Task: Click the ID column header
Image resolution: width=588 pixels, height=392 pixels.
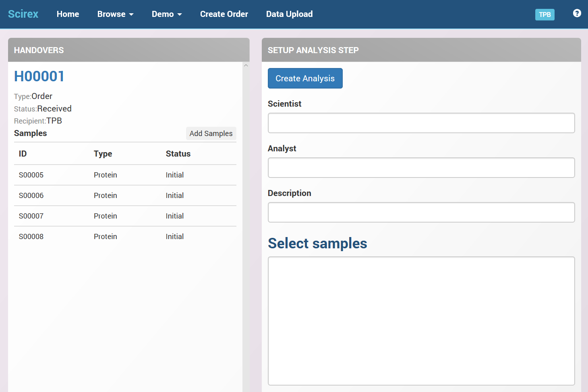Action: point(23,154)
